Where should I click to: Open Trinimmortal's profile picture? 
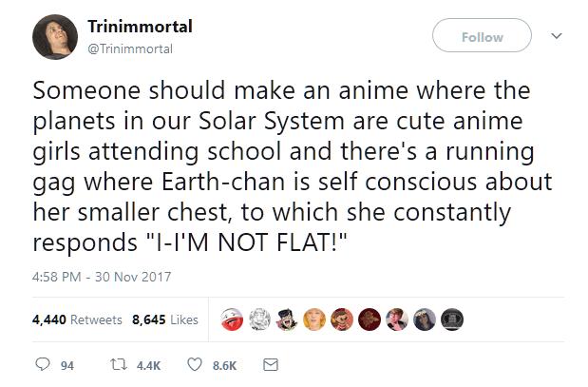click(54, 38)
